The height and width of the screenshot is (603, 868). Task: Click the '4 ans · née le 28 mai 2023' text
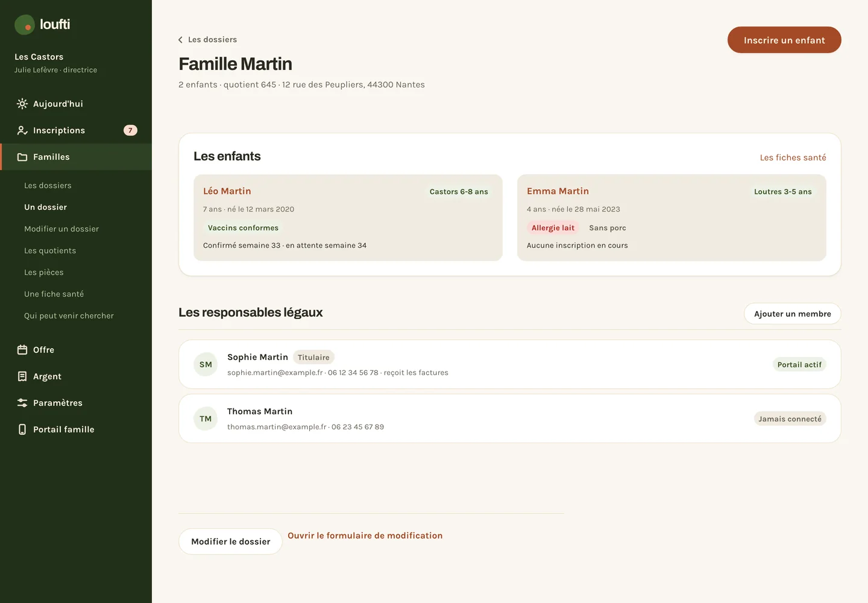pos(573,209)
